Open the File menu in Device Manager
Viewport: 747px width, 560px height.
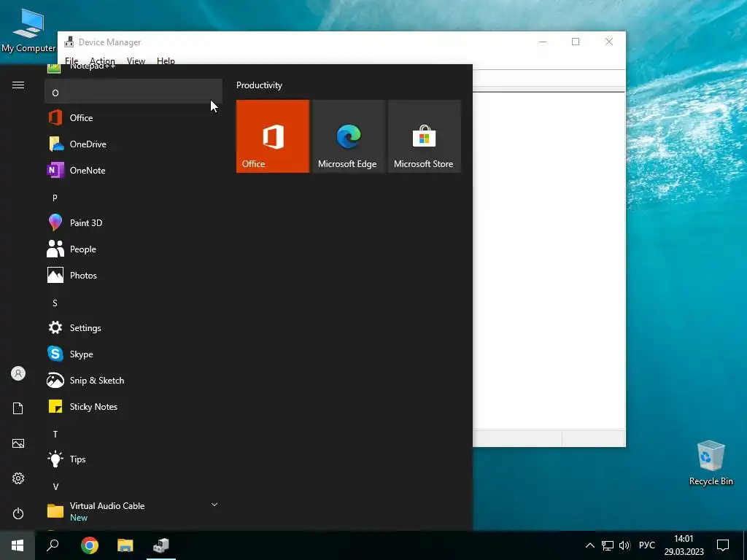[72, 61]
